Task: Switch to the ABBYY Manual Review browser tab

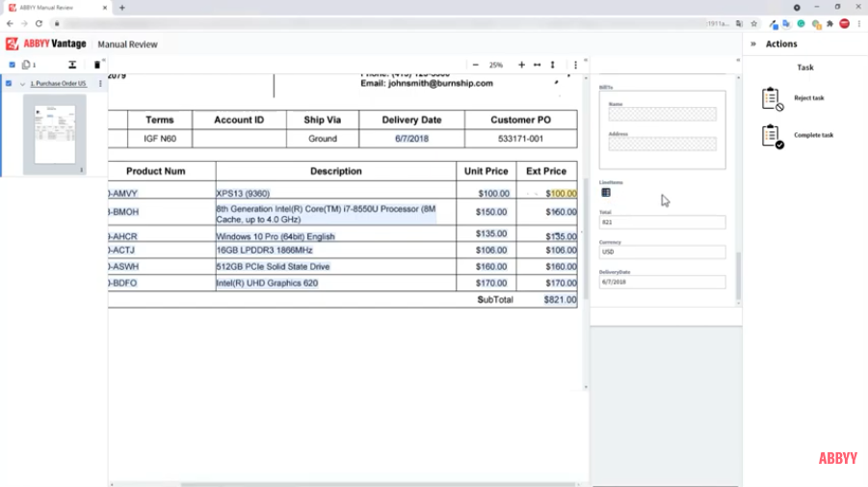Action: (55, 8)
